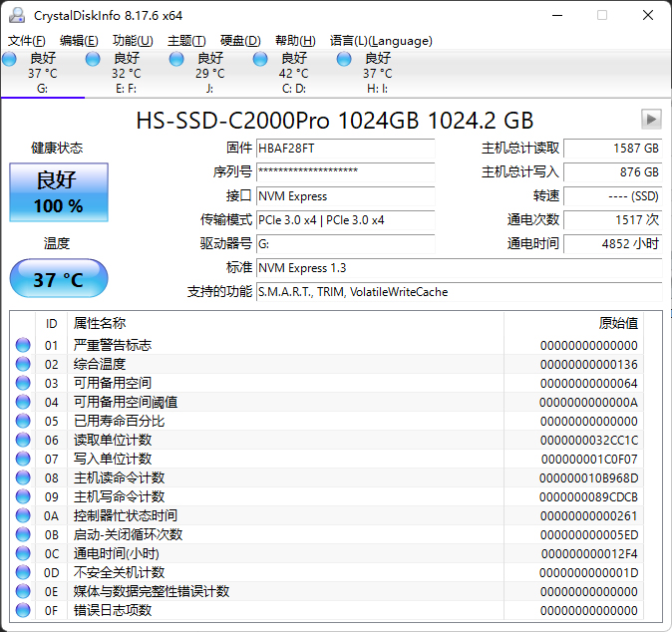Click the standard field NVM Express 1.3
This screenshot has height=632, width=672.
460,268
